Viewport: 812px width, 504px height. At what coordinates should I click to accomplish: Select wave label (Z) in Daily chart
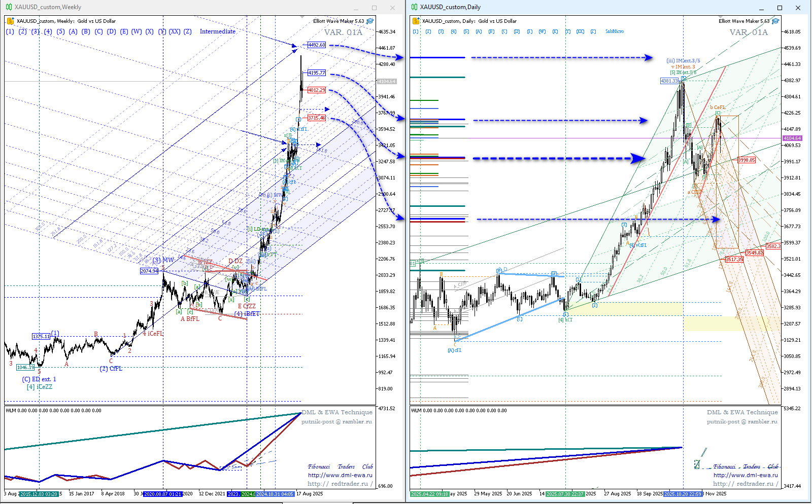coord(593,31)
